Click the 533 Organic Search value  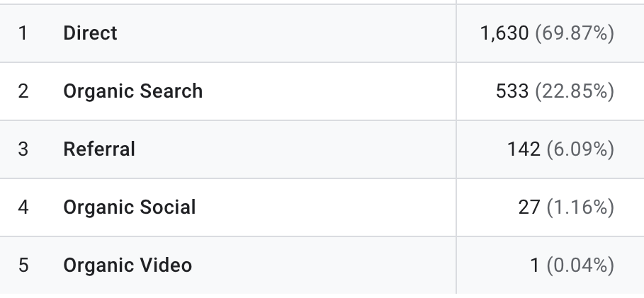(x=512, y=91)
